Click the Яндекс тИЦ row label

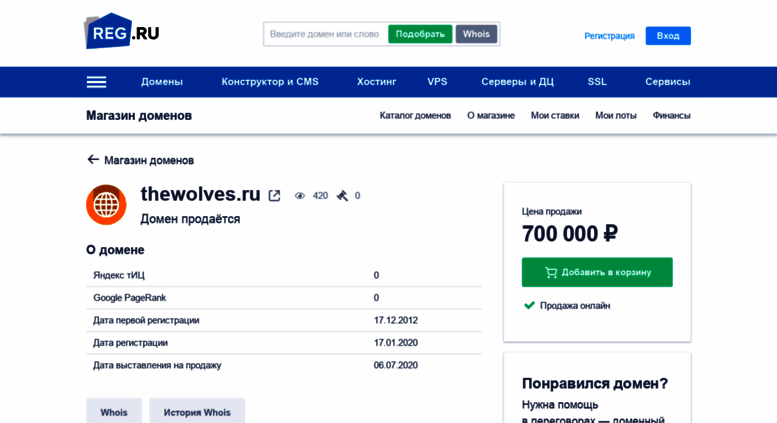(119, 275)
